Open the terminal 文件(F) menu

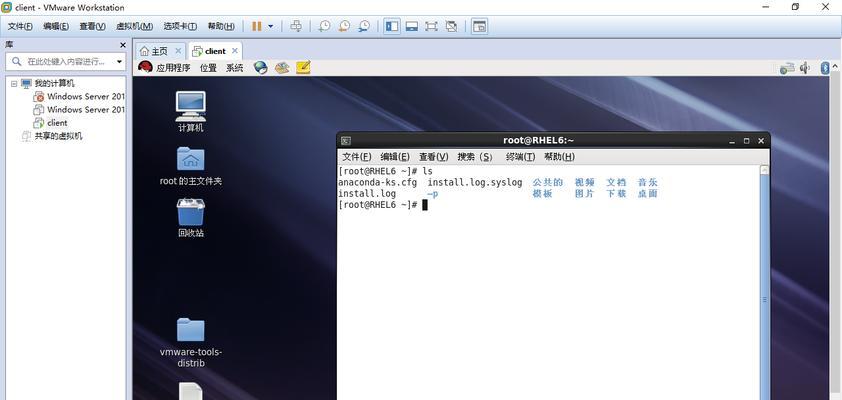coord(357,157)
